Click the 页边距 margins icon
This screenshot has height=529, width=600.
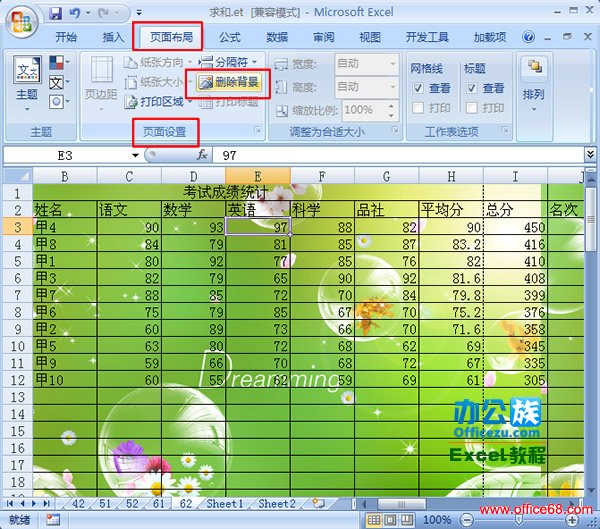coord(100,80)
